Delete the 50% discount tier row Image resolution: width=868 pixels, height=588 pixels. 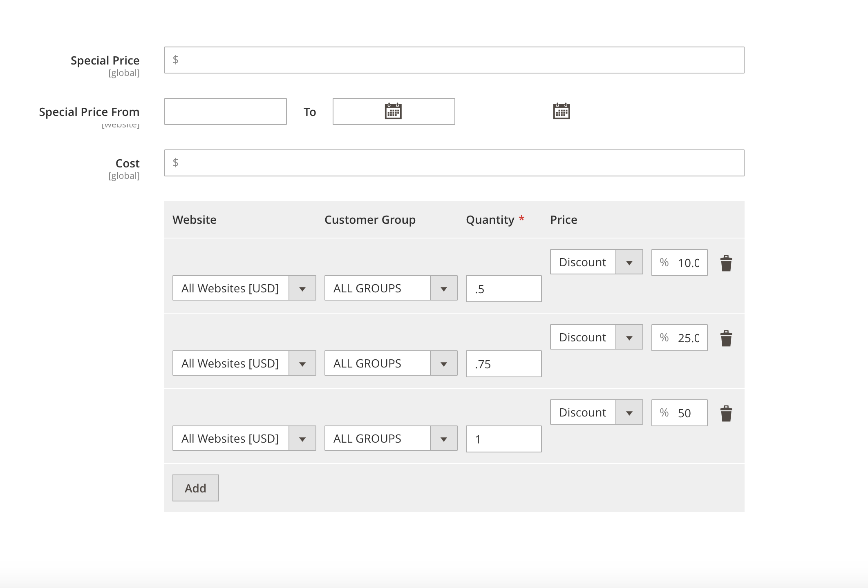(x=726, y=414)
